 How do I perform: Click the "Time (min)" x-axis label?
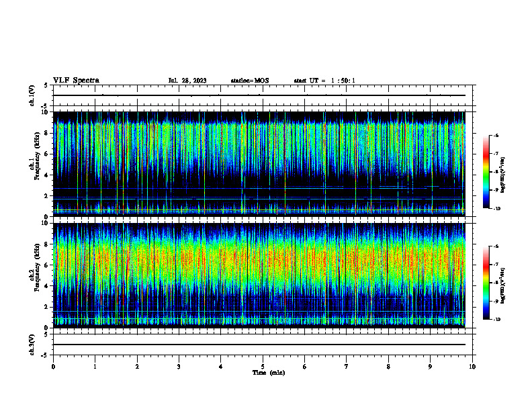pos(269,373)
